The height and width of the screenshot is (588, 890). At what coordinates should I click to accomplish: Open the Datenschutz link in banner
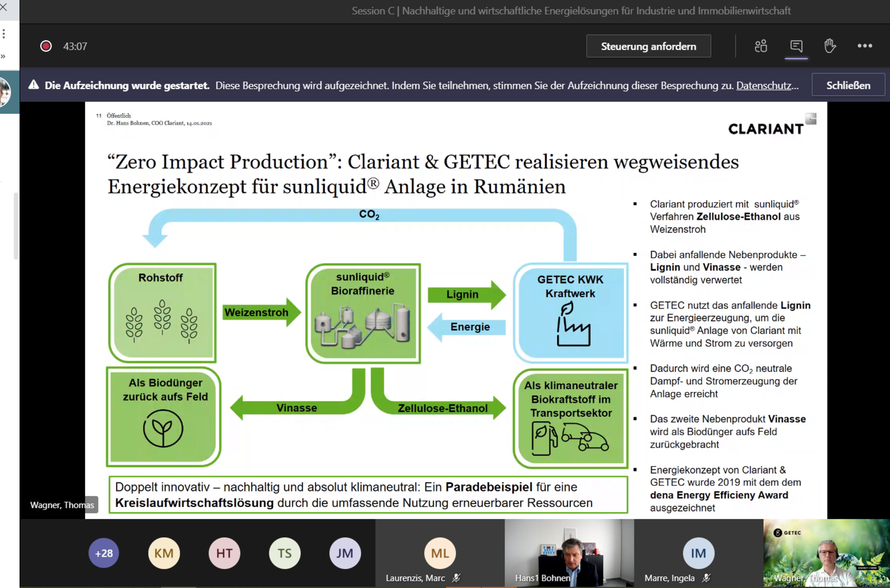(767, 85)
